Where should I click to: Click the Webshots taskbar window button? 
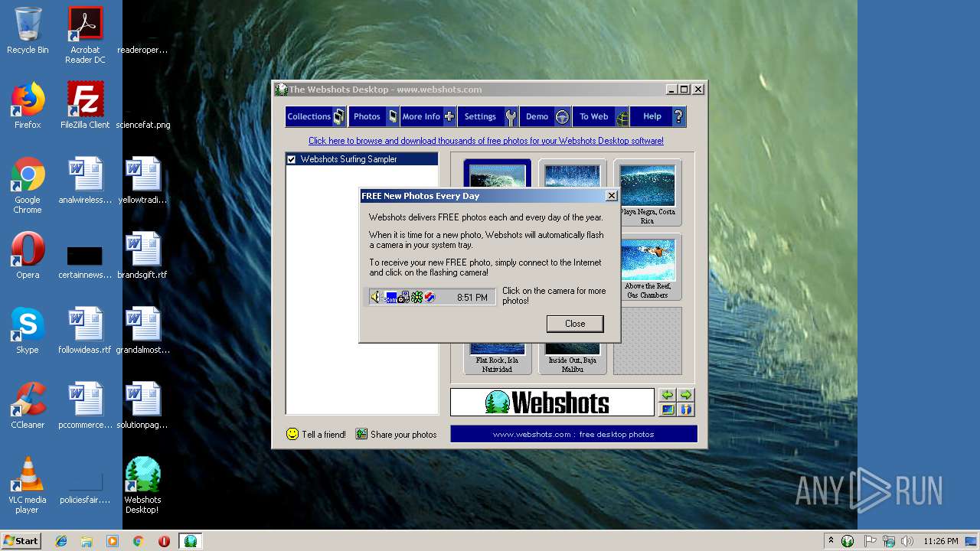(x=191, y=541)
